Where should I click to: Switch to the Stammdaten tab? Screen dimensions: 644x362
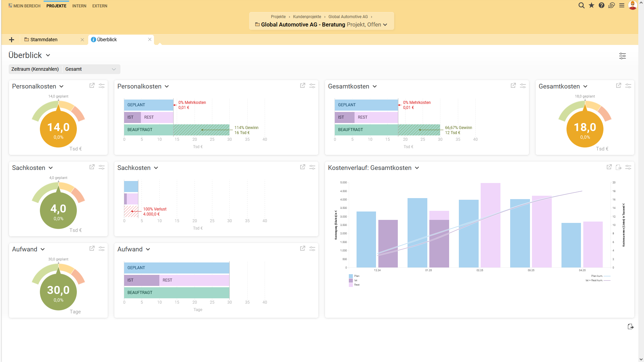44,40
